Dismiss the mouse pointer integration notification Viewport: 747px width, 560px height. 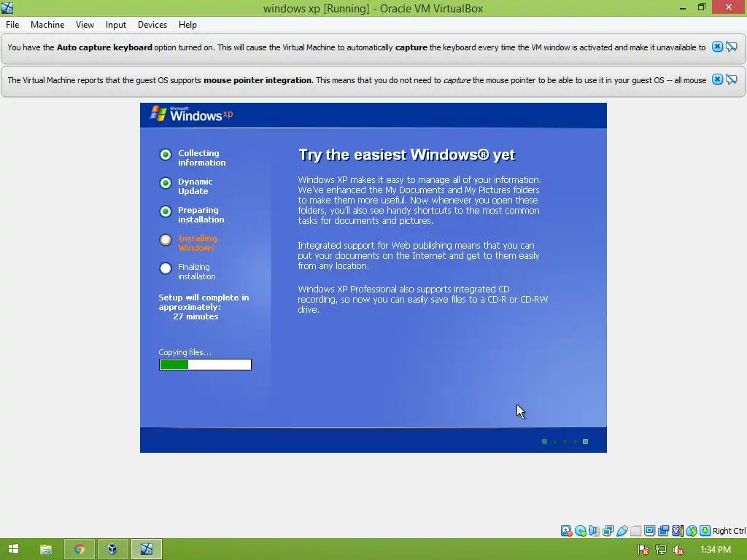tap(717, 79)
